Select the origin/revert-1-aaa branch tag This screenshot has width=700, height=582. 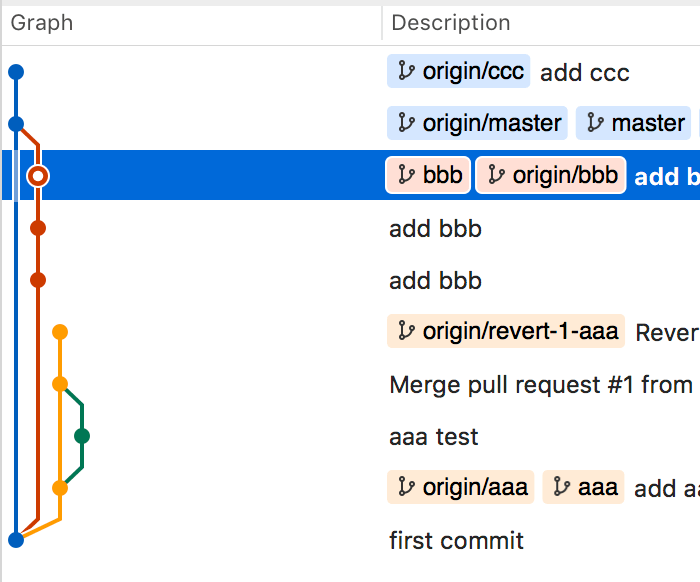coord(506,331)
